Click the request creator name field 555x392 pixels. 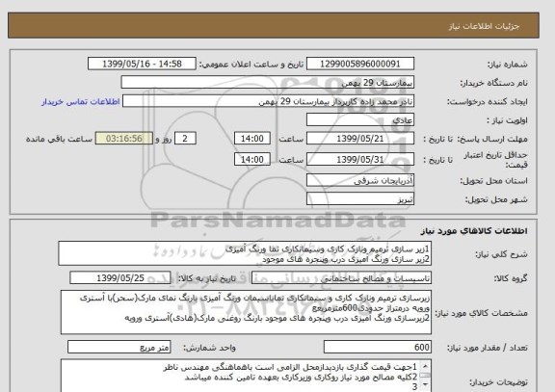[x=268, y=101]
